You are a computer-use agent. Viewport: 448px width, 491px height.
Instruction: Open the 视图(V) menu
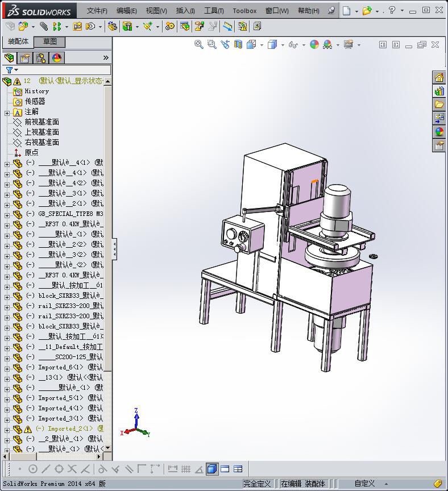[156, 11]
